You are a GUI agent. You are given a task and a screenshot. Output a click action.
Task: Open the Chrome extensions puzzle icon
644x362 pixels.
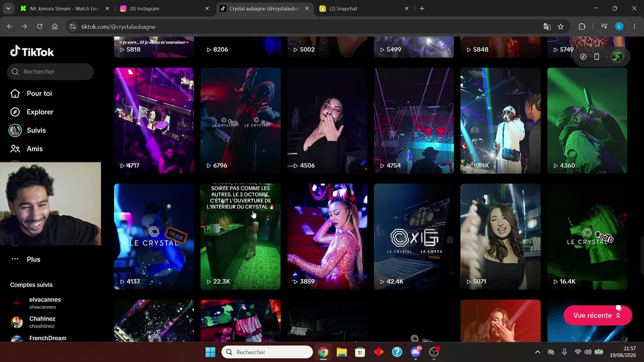tap(582, 27)
